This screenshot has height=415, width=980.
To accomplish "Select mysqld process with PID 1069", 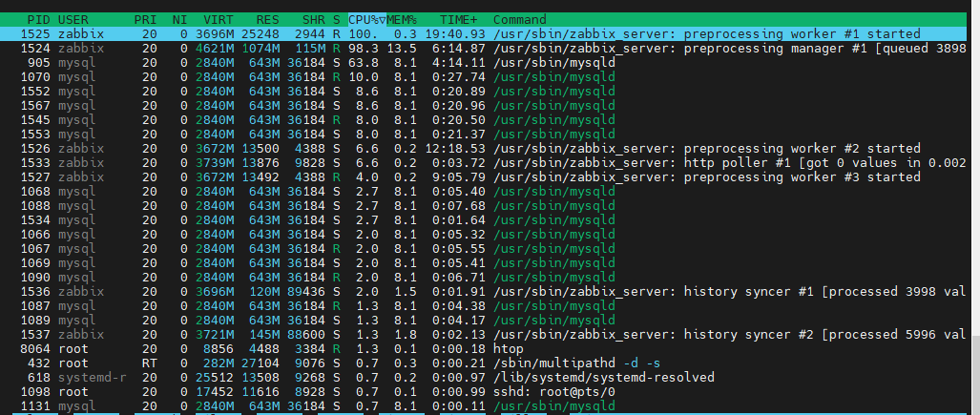I will 483,263.
